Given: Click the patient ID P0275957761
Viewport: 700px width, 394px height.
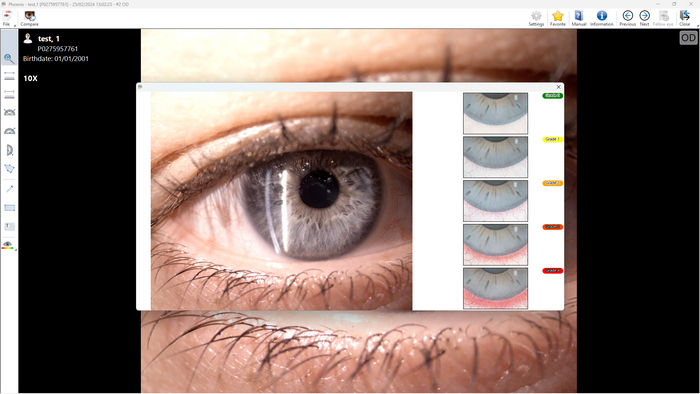Looking at the screenshot, I should pos(58,49).
